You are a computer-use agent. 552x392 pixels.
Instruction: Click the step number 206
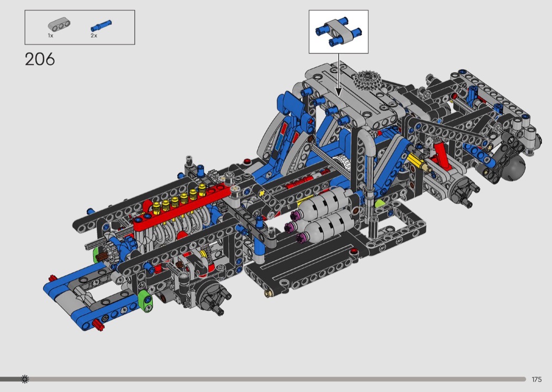pyautogui.click(x=39, y=59)
